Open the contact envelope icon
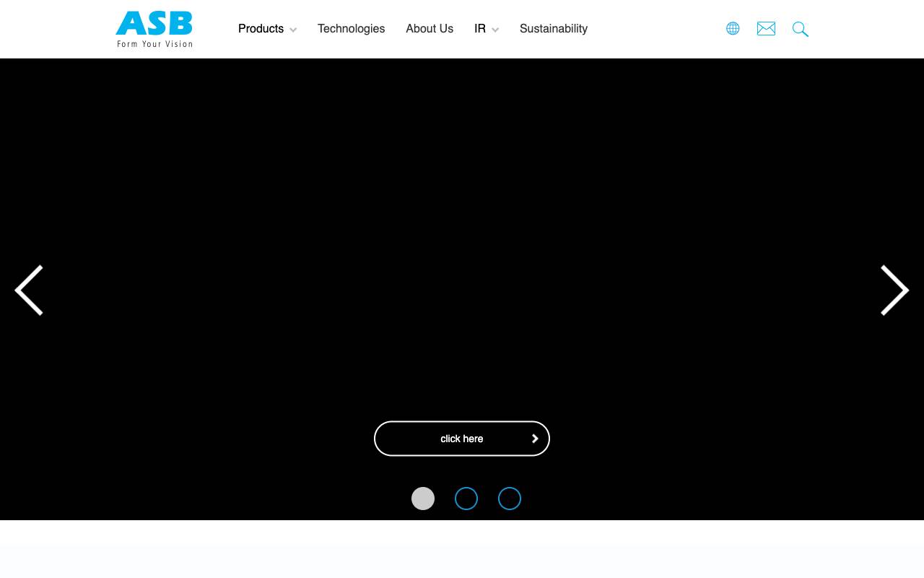The height and width of the screenshot is (578, 924). click(x=766, y=28)
